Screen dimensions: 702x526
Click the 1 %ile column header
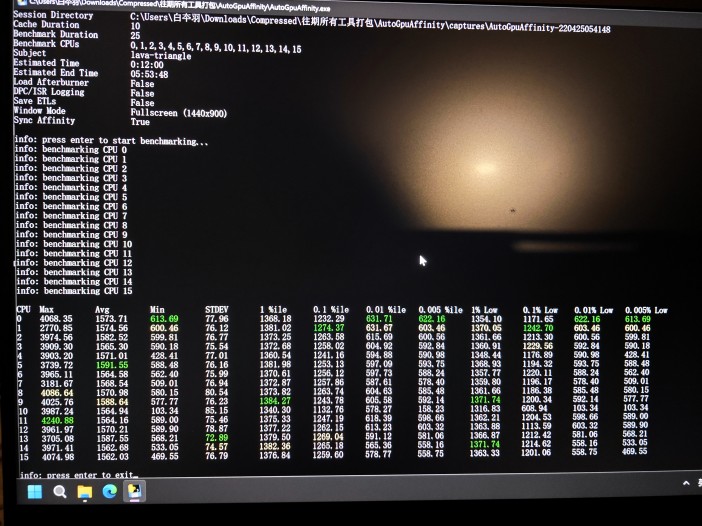[x=274, y=309]
